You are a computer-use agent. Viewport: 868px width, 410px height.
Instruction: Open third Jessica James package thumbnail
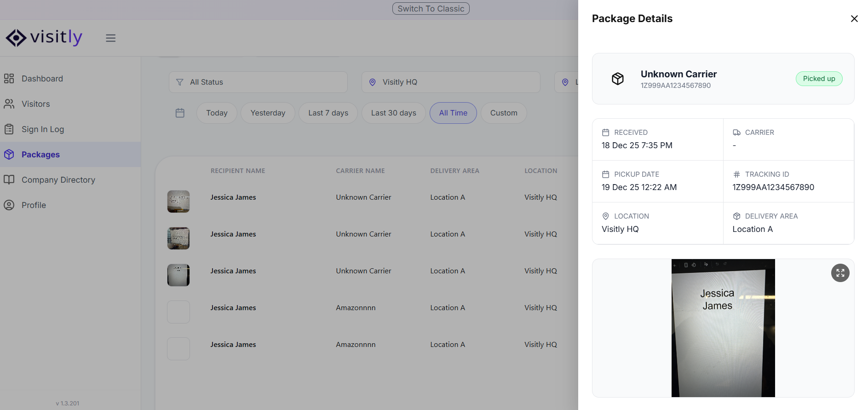[x=178, y=275]
